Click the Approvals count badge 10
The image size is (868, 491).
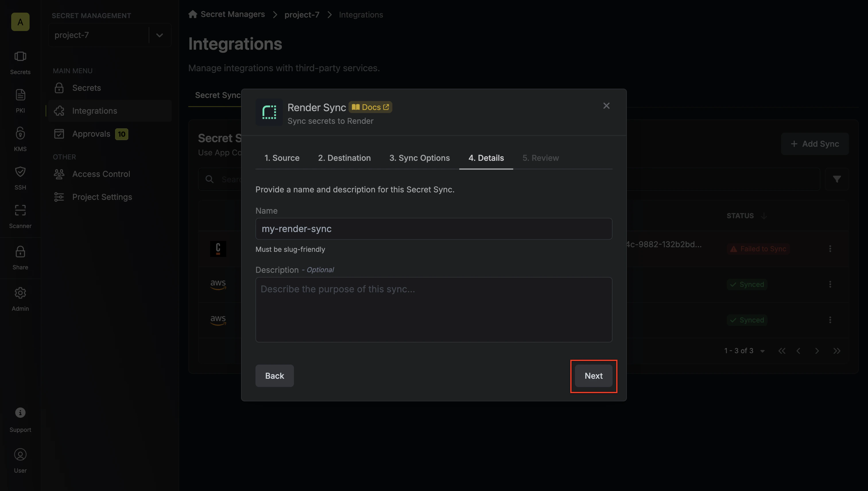[x=121, y=134]
